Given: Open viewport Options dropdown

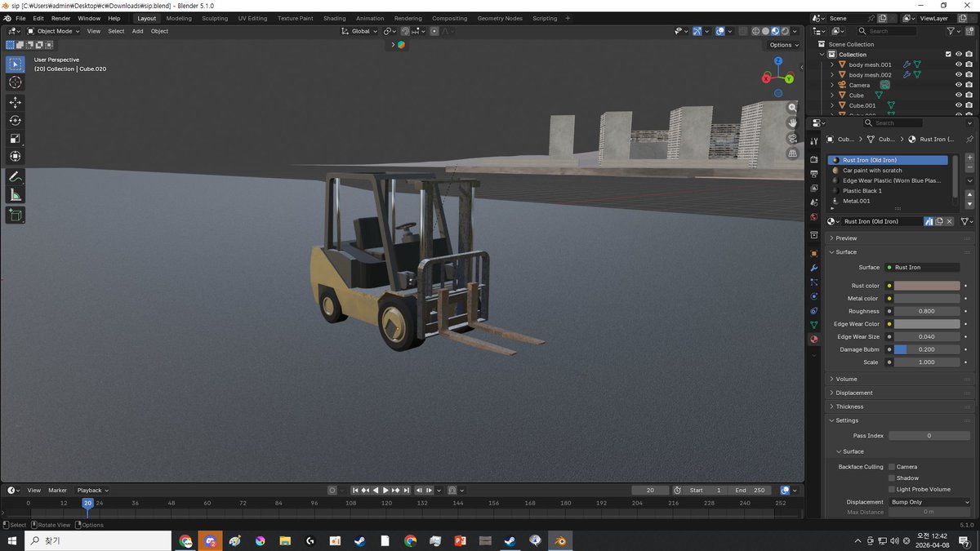Looking at the screenshot, I should pos(783,45).
